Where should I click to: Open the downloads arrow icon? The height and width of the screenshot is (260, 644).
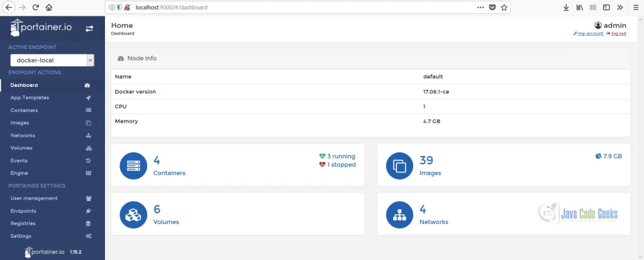click(x=566, y=8)
